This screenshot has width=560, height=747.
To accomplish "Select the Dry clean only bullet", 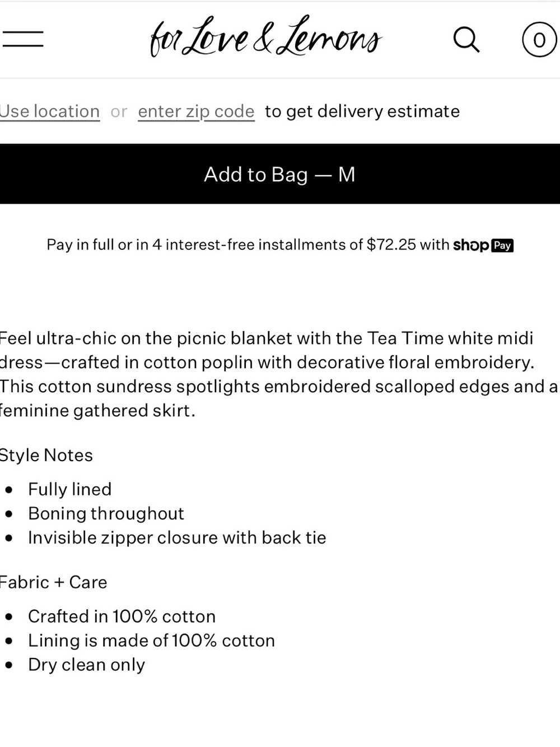I will click(x=86, y=665).
